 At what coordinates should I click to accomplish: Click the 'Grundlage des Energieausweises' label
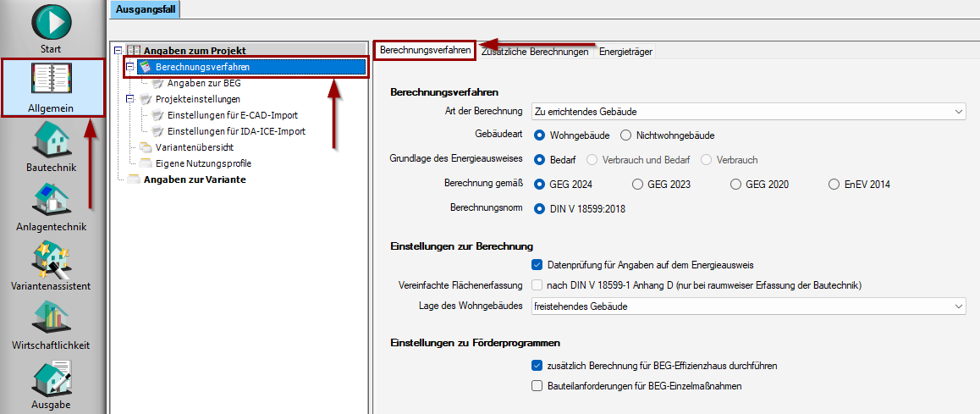tap(455, 159)
